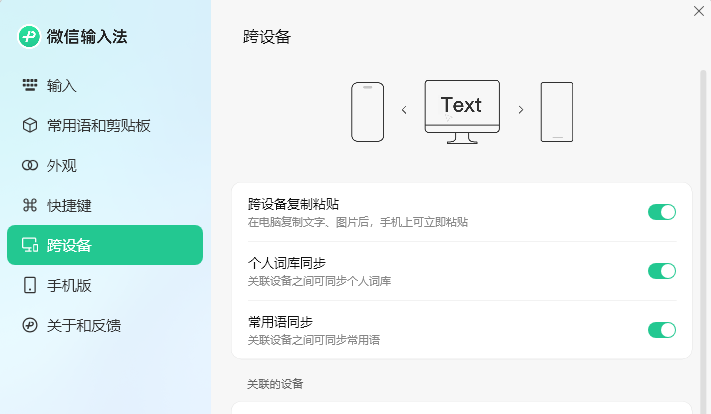This screenshot has height=414, width=711.
Task: Toggle the 常用语同步 switch
Action: 662,330
